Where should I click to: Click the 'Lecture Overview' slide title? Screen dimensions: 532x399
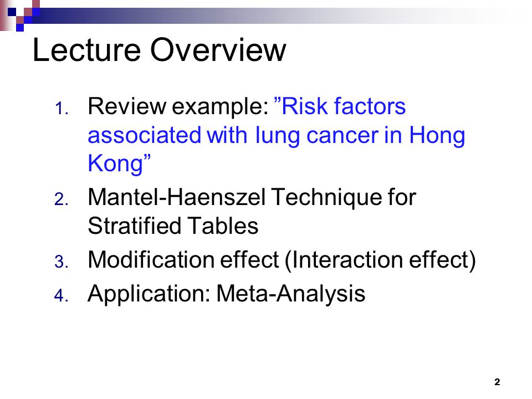coord(160,50)
